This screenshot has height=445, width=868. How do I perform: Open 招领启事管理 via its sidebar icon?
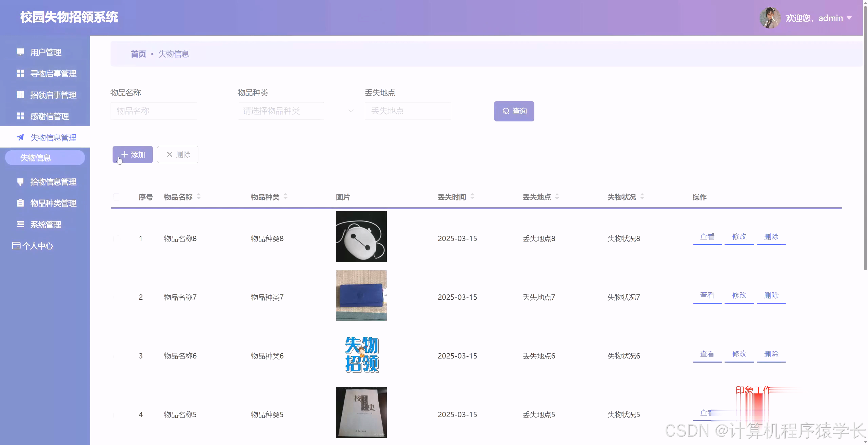20,95
